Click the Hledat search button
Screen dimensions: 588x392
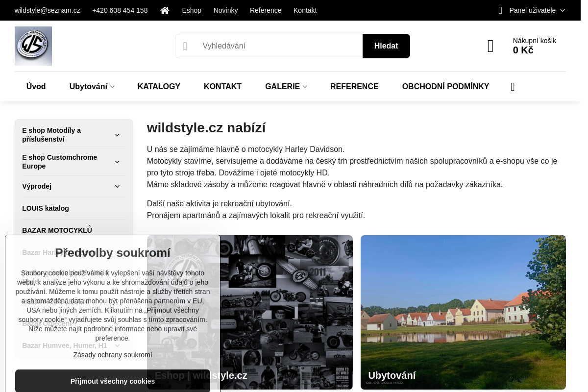(386, 46)
